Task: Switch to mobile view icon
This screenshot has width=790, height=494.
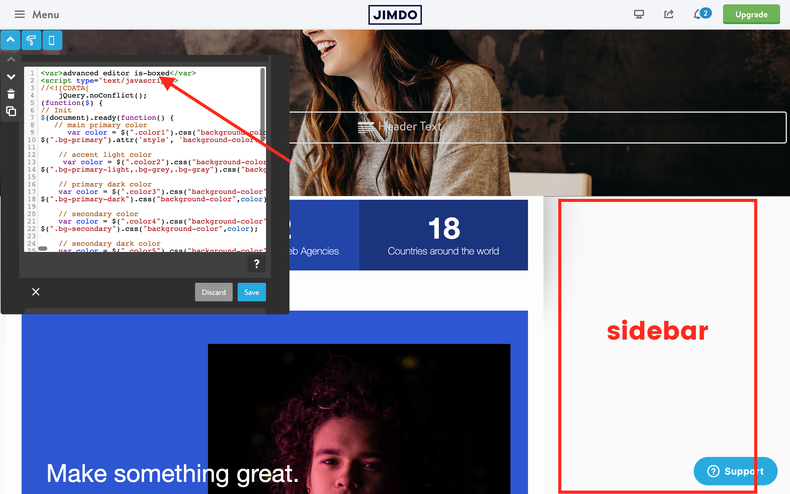Action: click(52, 40)
